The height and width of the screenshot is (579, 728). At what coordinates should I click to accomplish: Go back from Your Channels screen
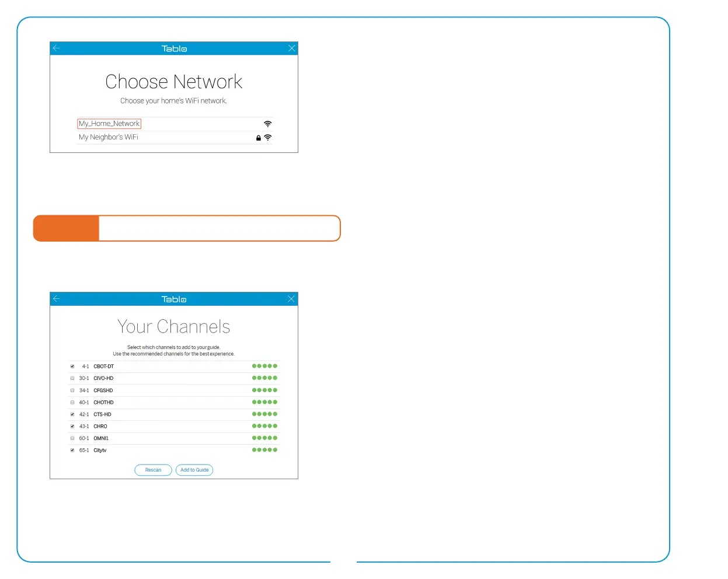57,298
